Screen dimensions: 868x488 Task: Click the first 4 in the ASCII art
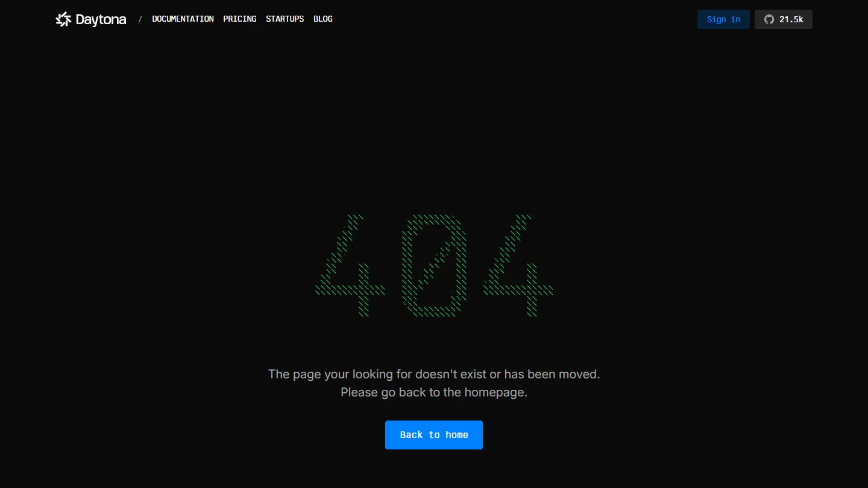351,271
